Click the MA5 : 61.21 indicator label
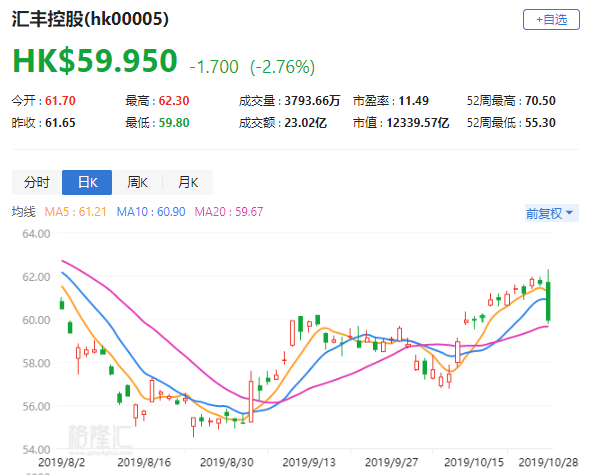This screenshot has height=475, width=589. pyautogui.click(x=76, y=212)
